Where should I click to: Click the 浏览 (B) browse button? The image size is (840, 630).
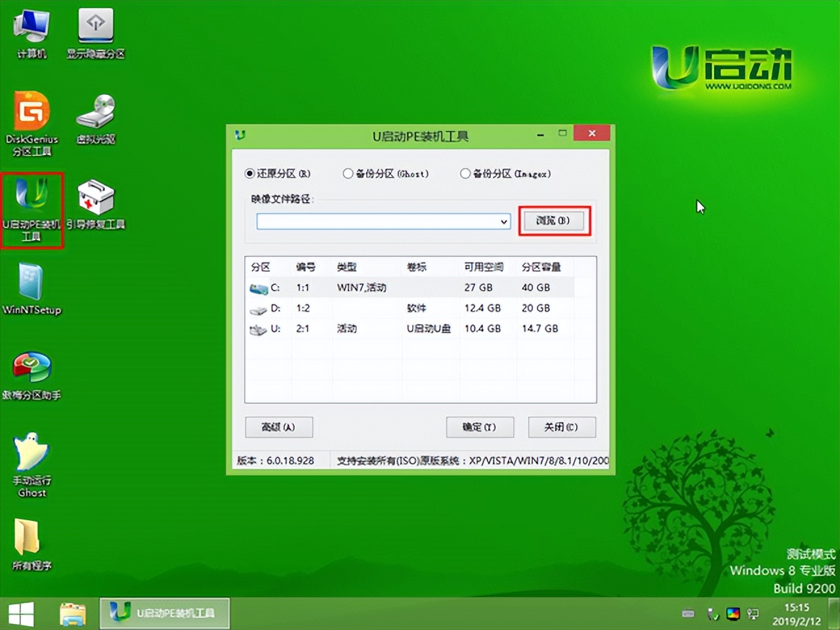[554, 220]
